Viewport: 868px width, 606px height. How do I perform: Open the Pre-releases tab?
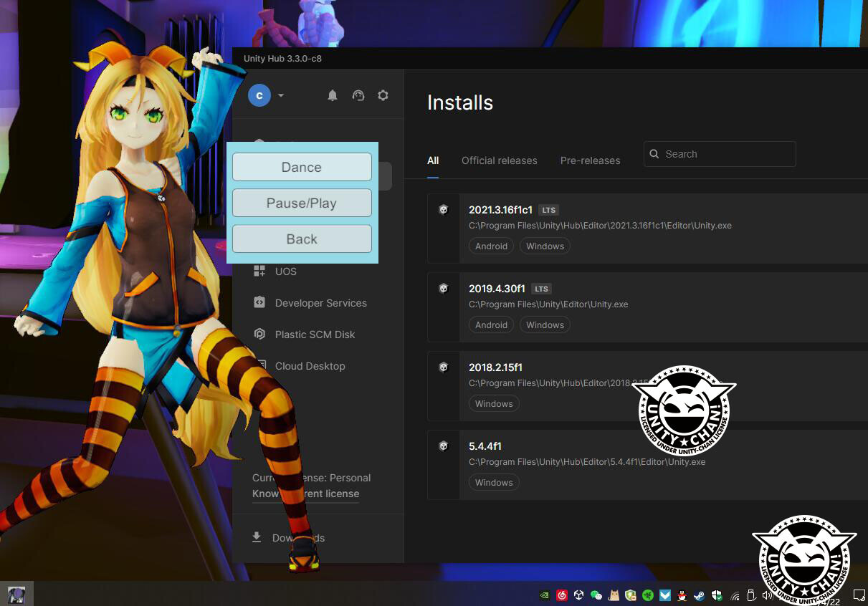590,160
